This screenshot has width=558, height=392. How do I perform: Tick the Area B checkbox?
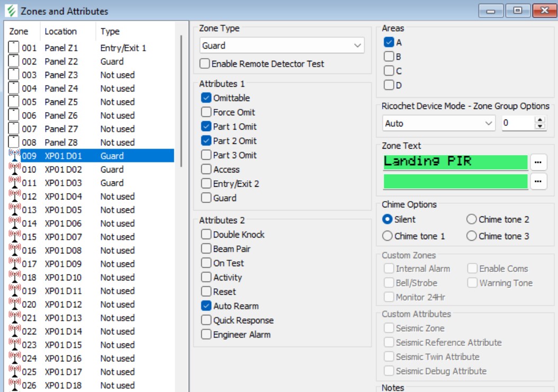(389, 57)
